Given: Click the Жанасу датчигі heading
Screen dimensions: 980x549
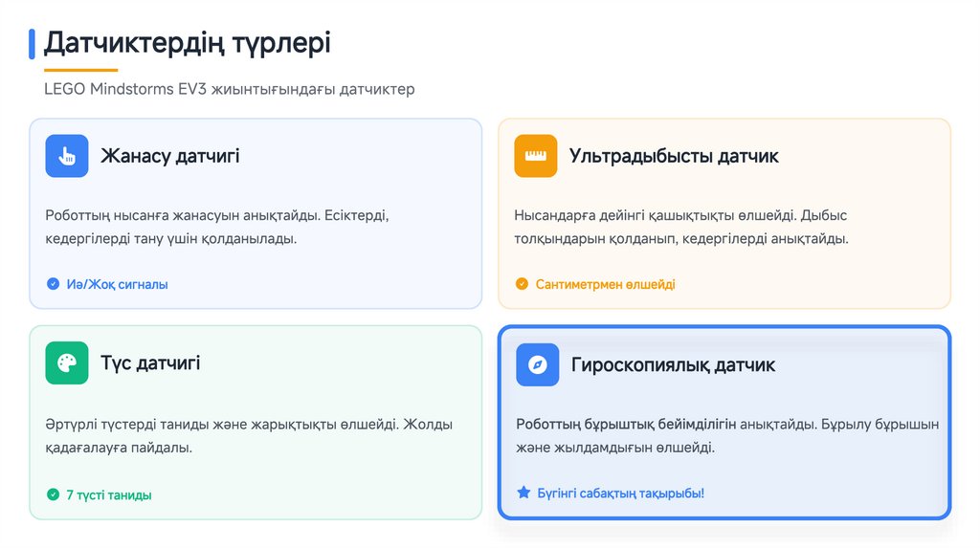Looking at the screenshot, I should [x=170, y=156].
